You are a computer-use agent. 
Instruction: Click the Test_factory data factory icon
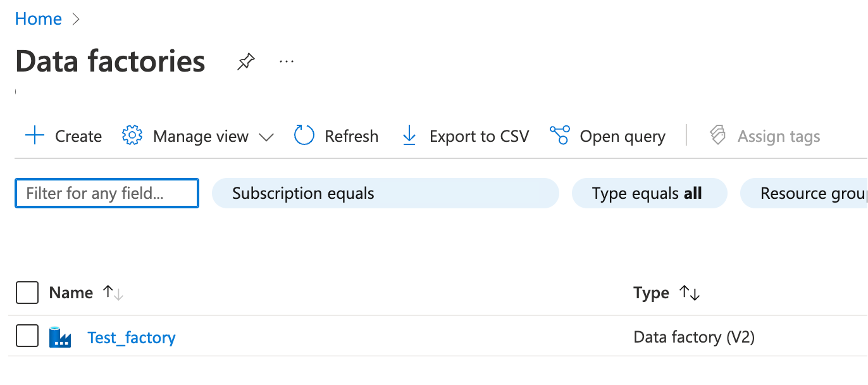pyautogui.click(x=61, y=337)
